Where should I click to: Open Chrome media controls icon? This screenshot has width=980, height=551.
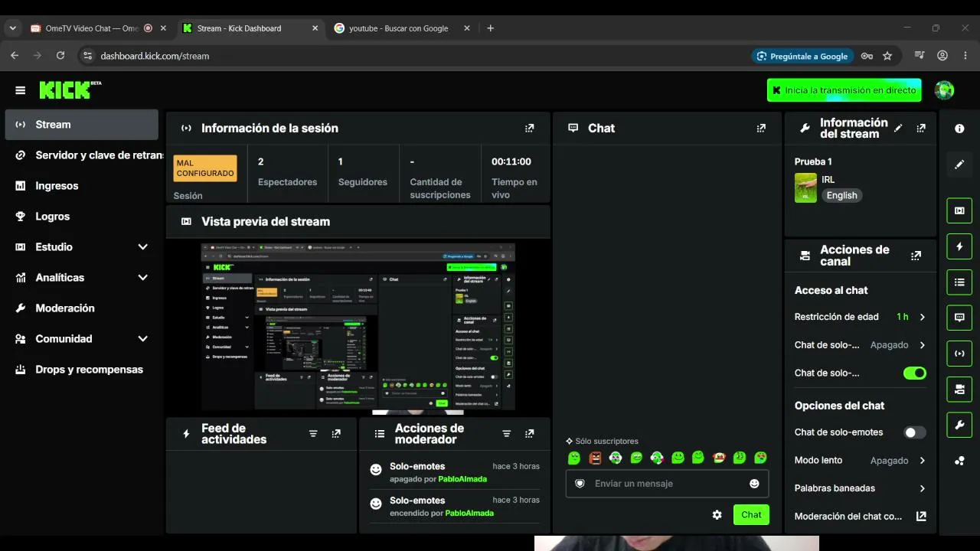[919, 56]
